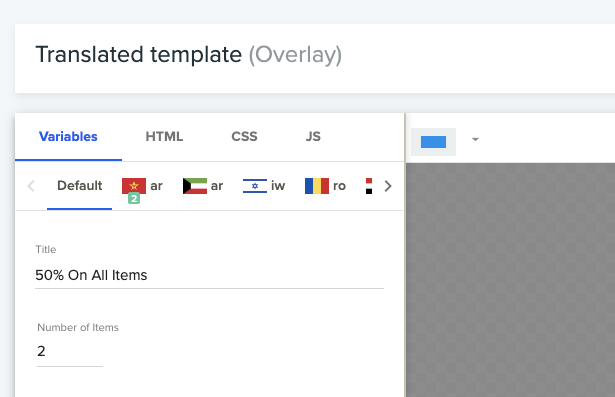The width and height of the screenshot is (615, 397).
Task: Show next languages with right chevron
Action: (x=388, y=186)
